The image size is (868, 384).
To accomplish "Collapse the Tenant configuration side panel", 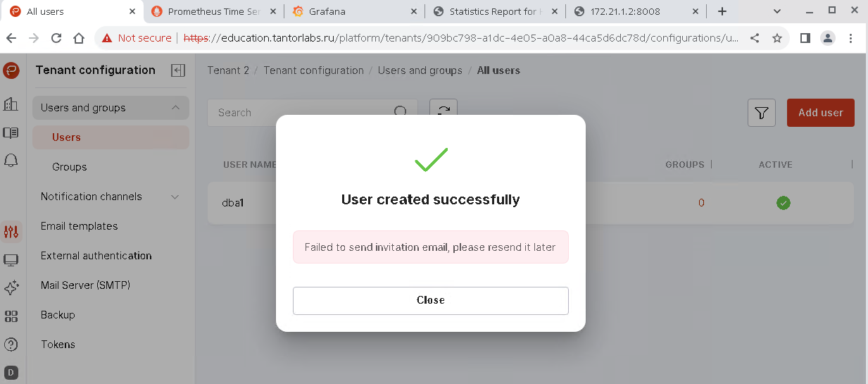I will point(178,70).
